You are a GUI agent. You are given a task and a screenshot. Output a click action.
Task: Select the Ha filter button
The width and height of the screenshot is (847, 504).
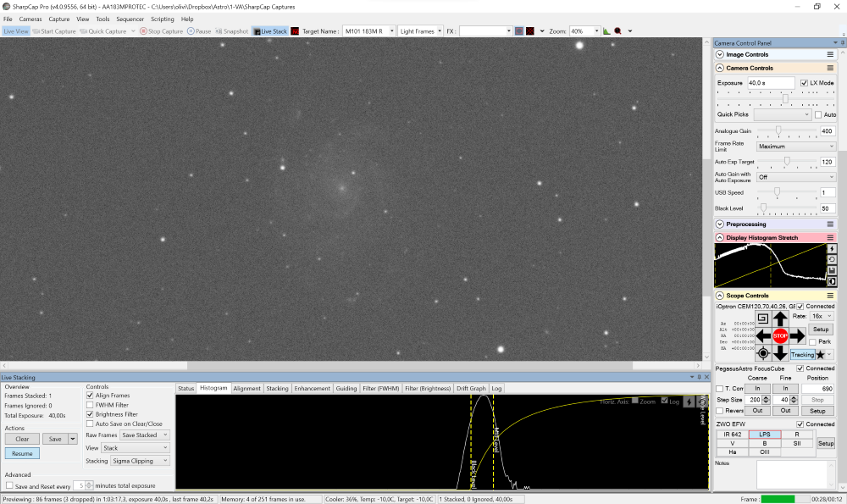click(x=732, y=451)
